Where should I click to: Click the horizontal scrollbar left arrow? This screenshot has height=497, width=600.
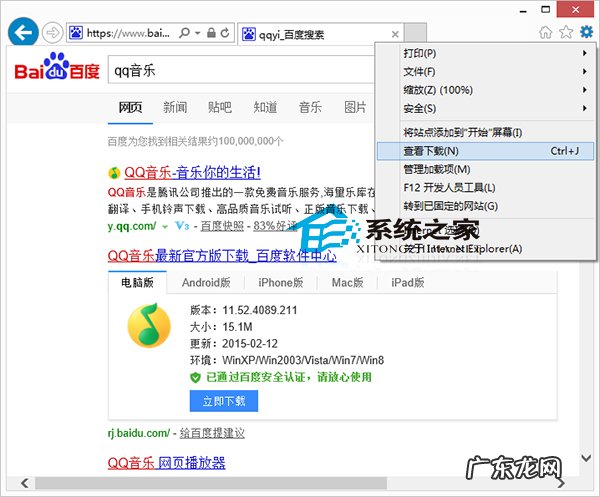point(25,483)
